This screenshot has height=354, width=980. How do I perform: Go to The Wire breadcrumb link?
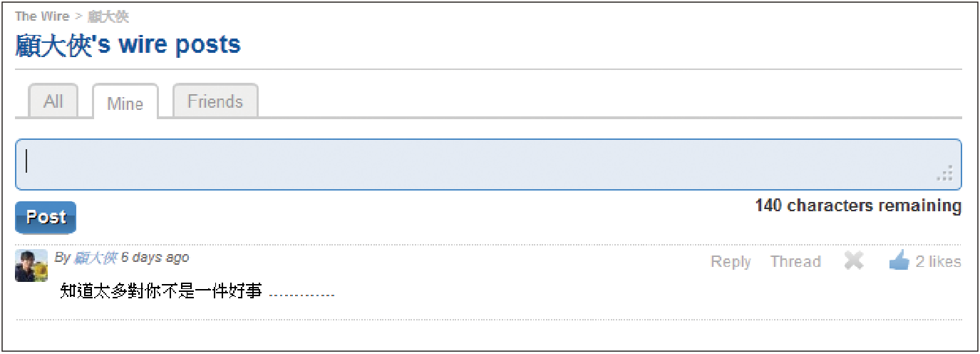[x=42, y=16]
